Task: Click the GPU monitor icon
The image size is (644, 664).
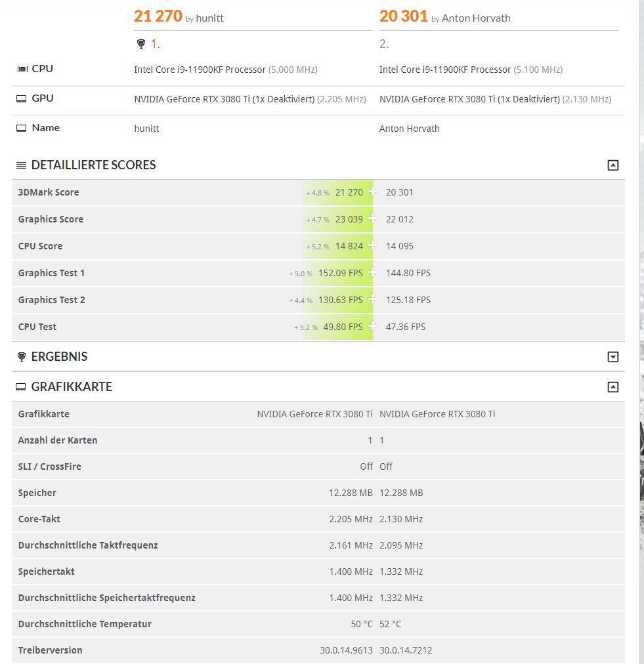Action: (21, 98)
